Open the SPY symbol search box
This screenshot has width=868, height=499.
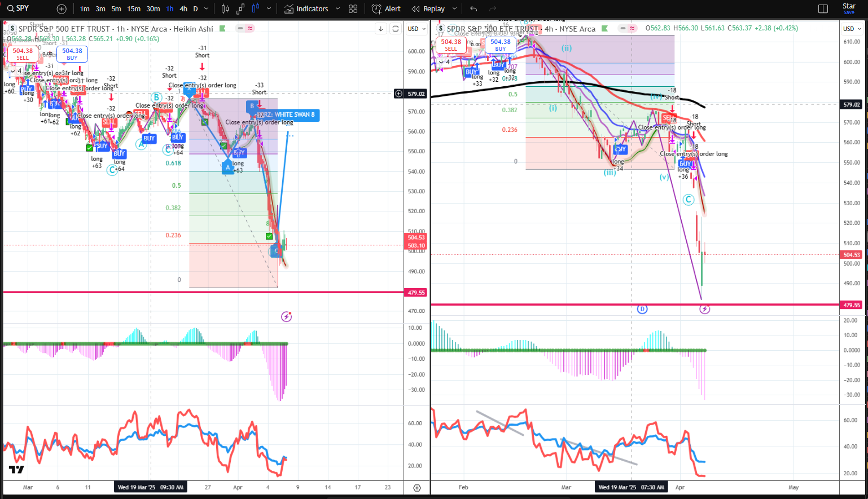coord(18,8)
